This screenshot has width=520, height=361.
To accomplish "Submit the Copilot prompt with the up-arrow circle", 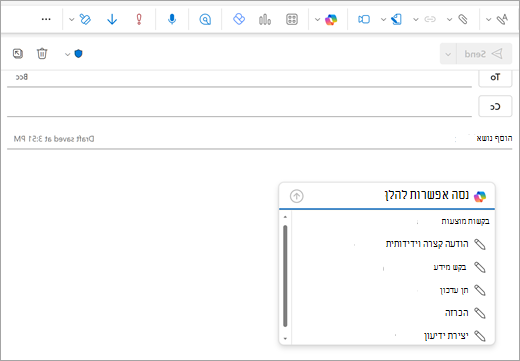I will 297,196.
